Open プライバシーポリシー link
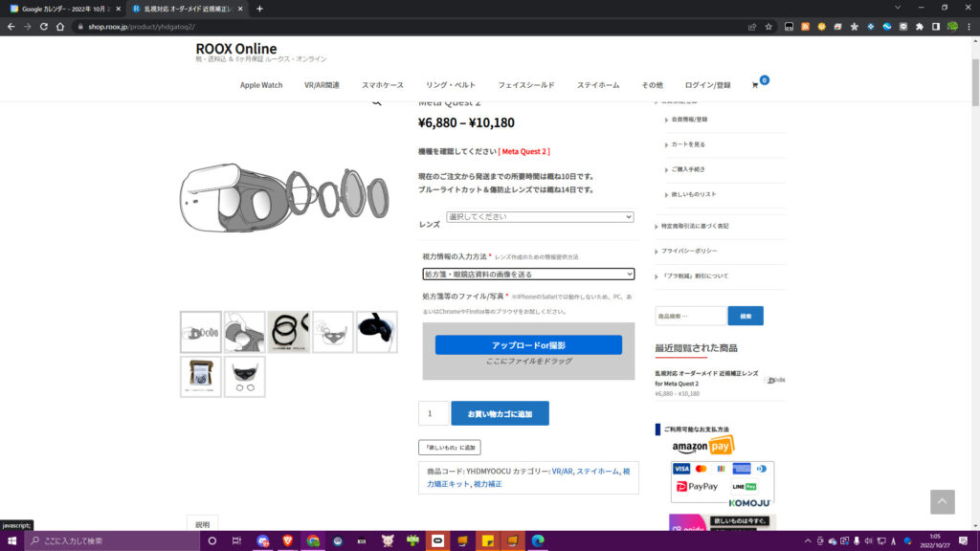Image resolution: width=980 pixels, height=551 pixels. 689,252
